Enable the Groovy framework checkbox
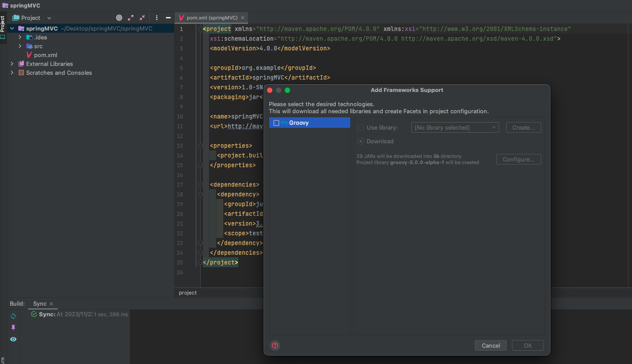This screenshot has height=364, width=632. point(276,123)
